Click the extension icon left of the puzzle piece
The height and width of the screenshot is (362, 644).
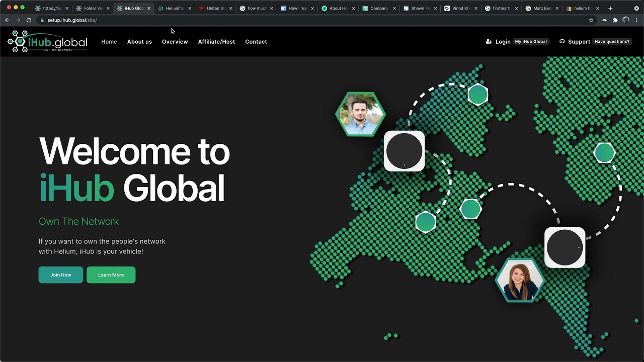[604, 20]
